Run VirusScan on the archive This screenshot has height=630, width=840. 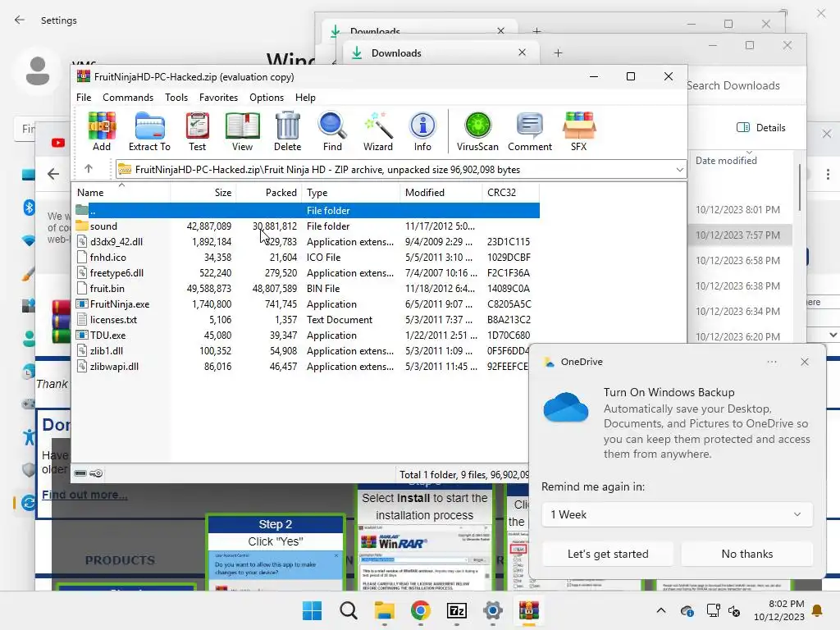(x=477, y=132)
